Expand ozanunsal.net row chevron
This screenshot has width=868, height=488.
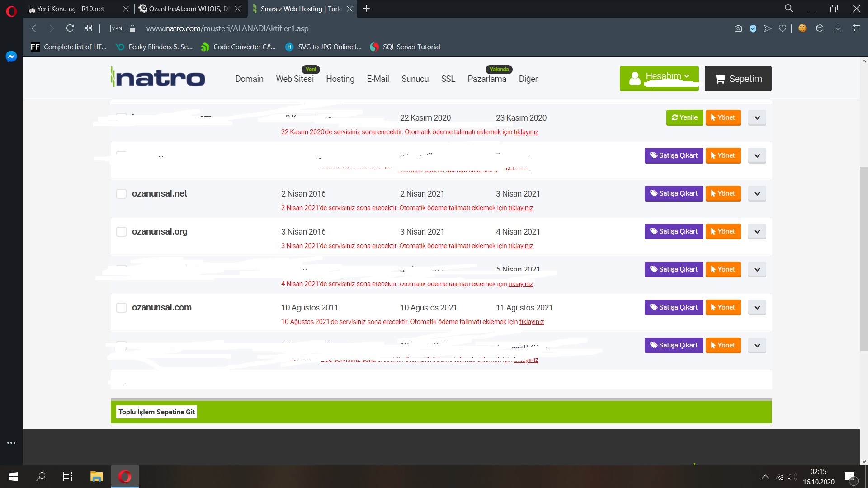tap(757, 194)
